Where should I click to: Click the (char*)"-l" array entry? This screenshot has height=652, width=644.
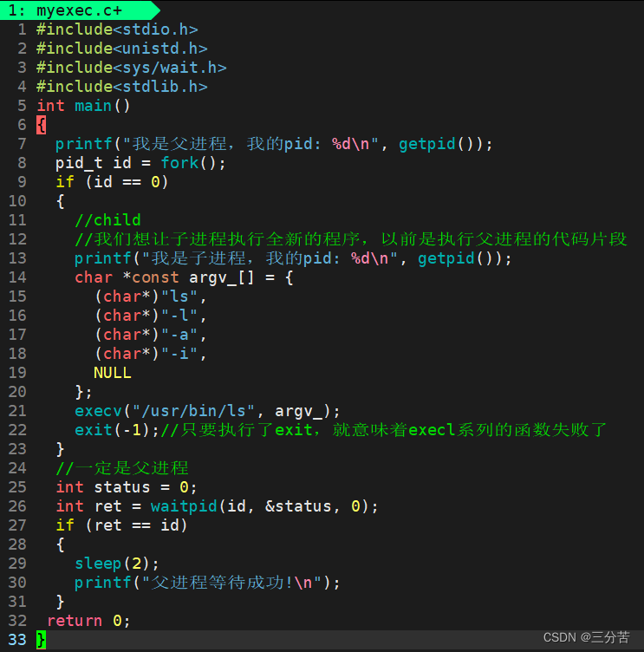pos(150,316)
